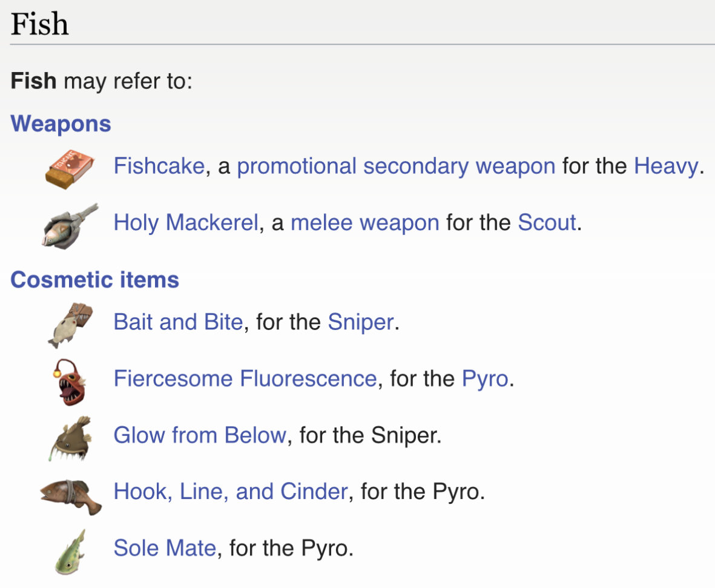Click the Bait and Bite icon

pos(71,323)
